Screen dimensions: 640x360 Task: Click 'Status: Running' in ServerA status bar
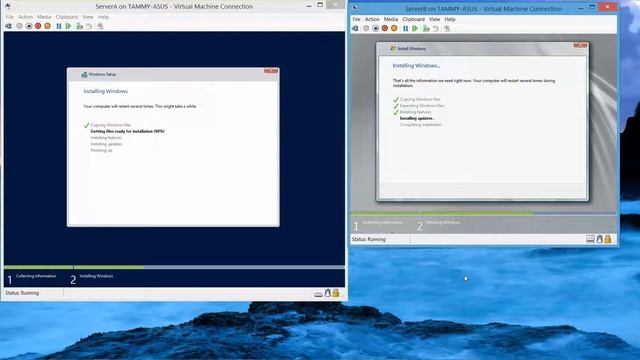tap(22, 293)
